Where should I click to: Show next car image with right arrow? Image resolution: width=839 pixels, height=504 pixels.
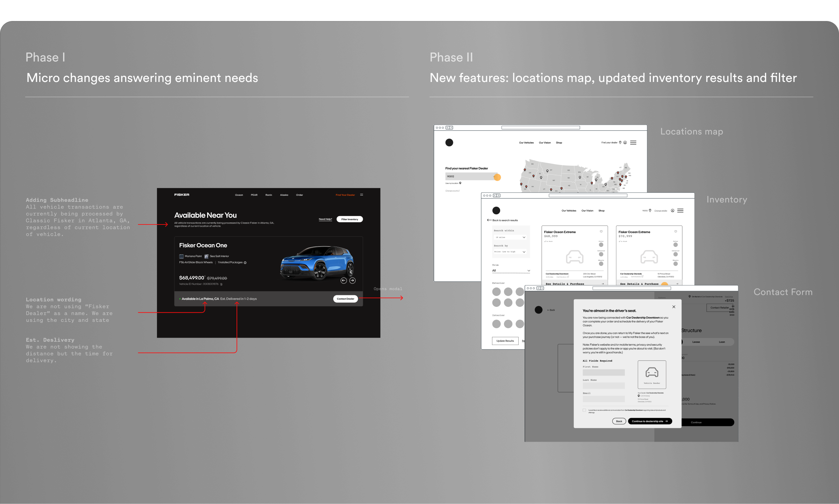353,281
